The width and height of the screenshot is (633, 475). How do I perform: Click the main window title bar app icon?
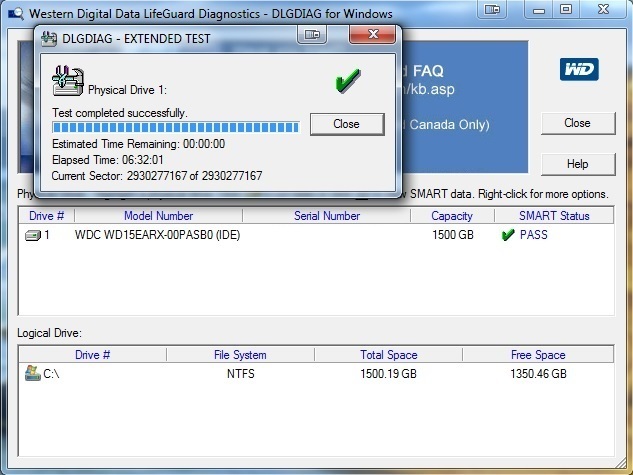click(16, 14)
